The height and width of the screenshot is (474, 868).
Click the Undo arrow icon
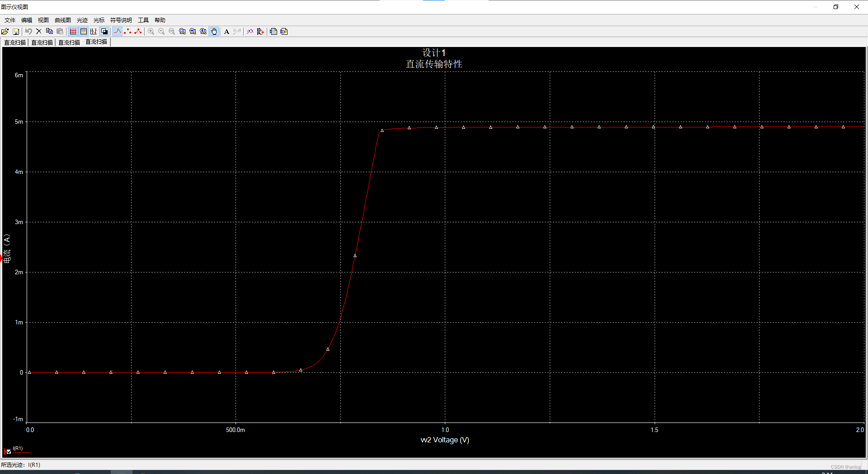[28, 32]
